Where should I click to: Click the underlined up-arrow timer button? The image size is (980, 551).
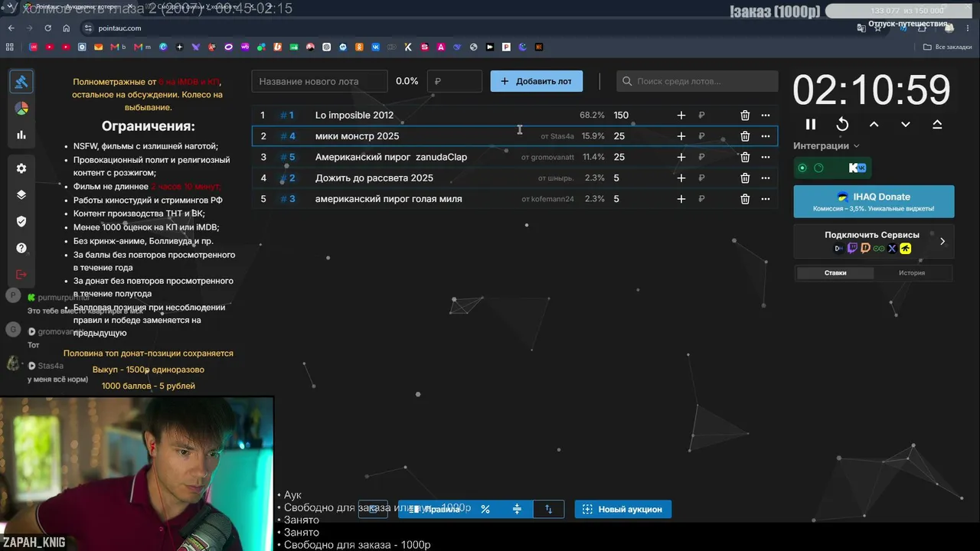(x=937, y=124)
